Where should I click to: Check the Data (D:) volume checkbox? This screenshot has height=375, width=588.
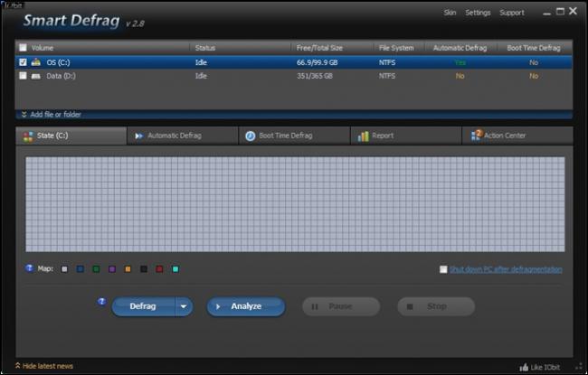pyautogui.click(x=23, y=76)
